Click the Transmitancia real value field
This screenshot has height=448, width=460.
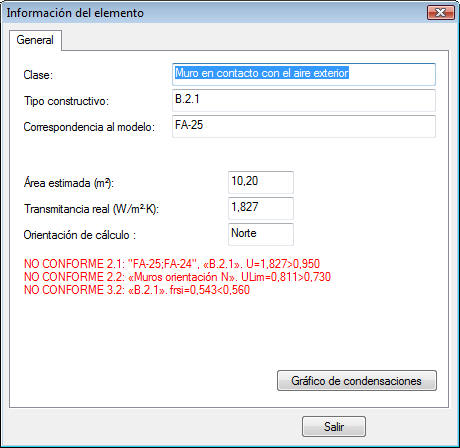tap(261, 208)
